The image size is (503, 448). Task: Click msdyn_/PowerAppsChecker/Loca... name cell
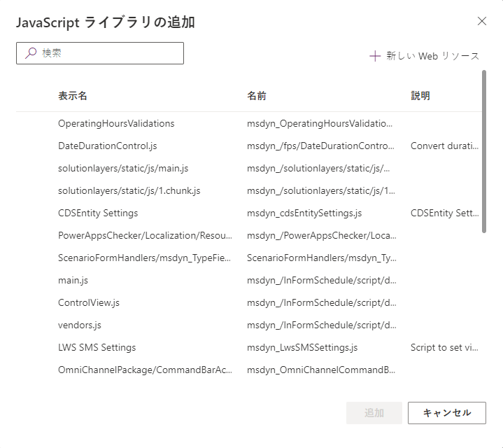pos(321,236)
